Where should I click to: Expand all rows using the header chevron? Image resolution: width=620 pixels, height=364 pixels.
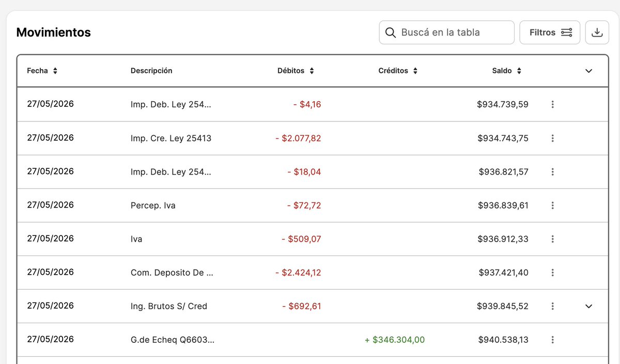588,71
